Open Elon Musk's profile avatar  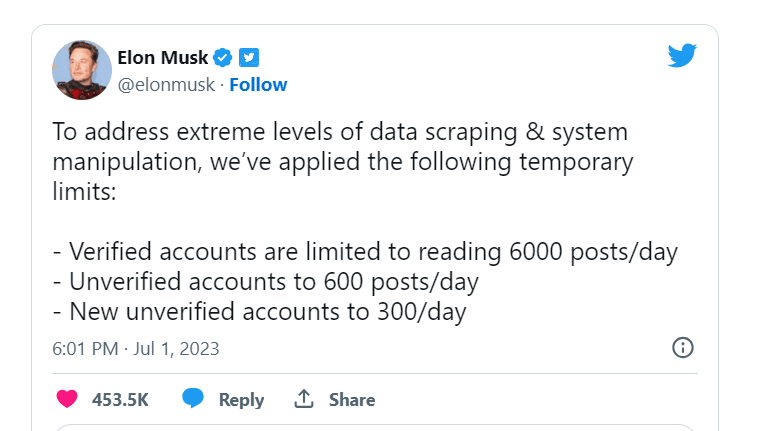click(82, 70)
